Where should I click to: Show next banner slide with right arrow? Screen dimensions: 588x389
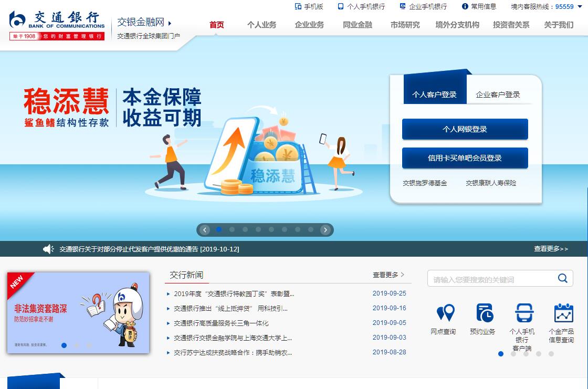tap(325, 230)
